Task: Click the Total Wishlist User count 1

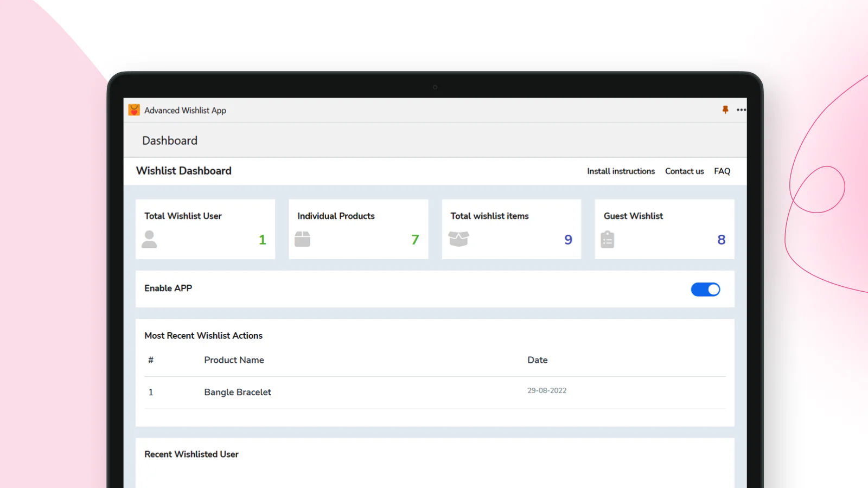Action: pos(263,240)
